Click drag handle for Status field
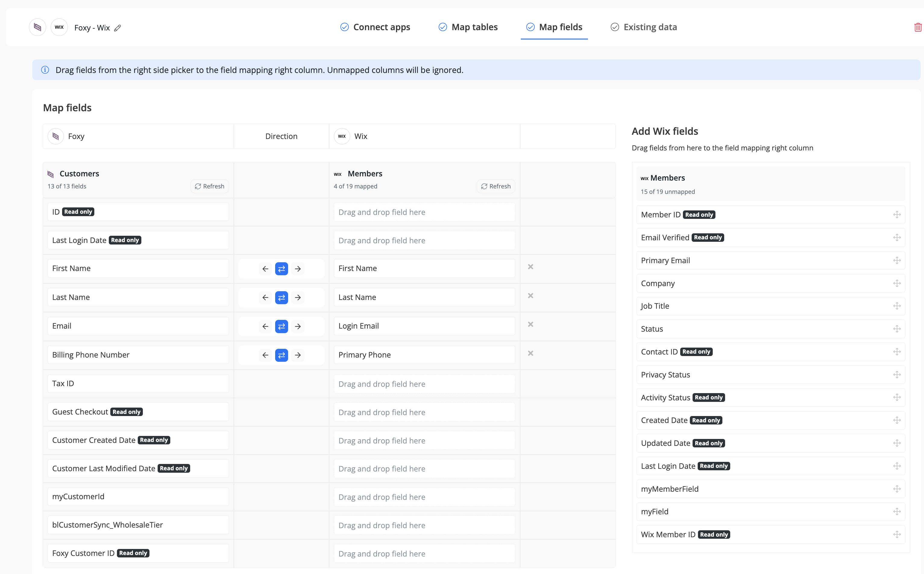This screenshot has height=574, width=924. click(897, 329)
